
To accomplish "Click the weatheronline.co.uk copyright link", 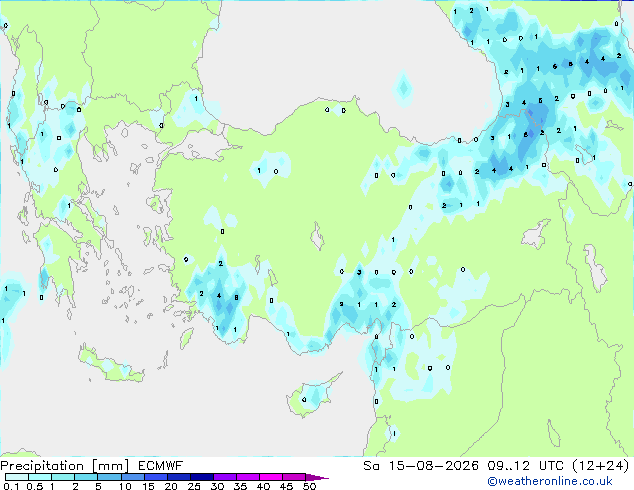I will 550,481.
